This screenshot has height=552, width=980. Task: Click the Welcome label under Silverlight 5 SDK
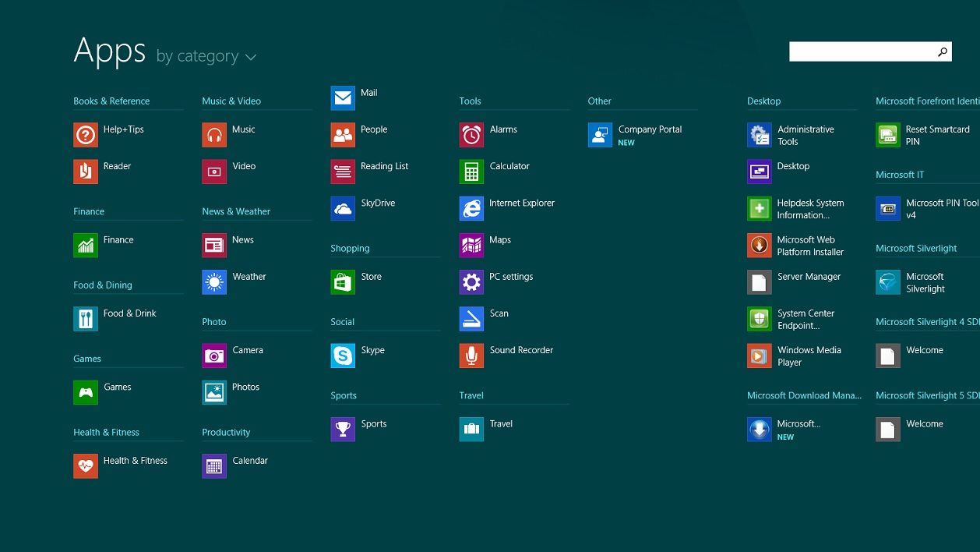point(925,423)
